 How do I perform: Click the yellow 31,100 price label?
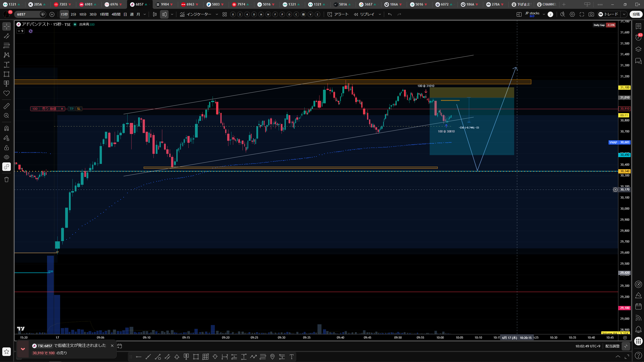coord(624,87)
